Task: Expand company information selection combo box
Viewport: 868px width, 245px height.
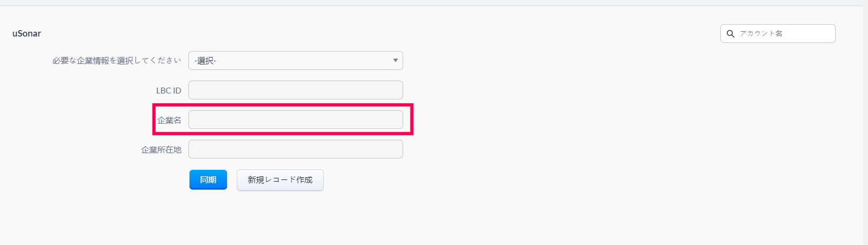Action: [x=295, y=61]
